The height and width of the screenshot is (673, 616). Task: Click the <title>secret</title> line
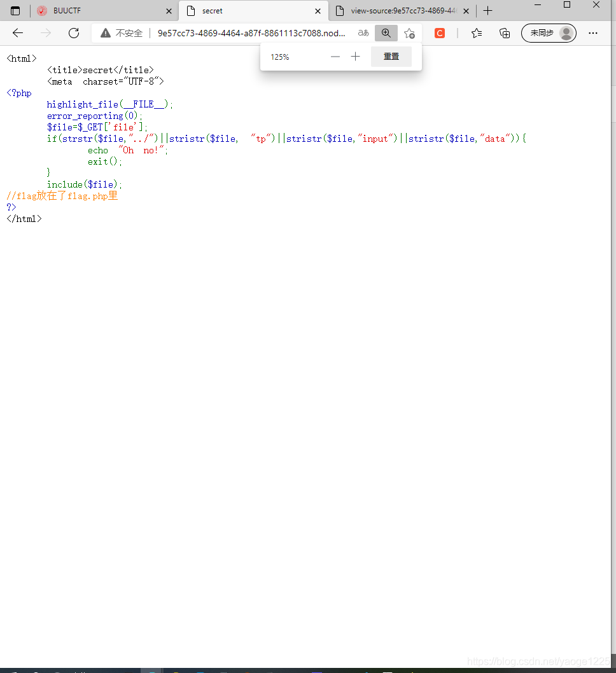pos(100,70)
